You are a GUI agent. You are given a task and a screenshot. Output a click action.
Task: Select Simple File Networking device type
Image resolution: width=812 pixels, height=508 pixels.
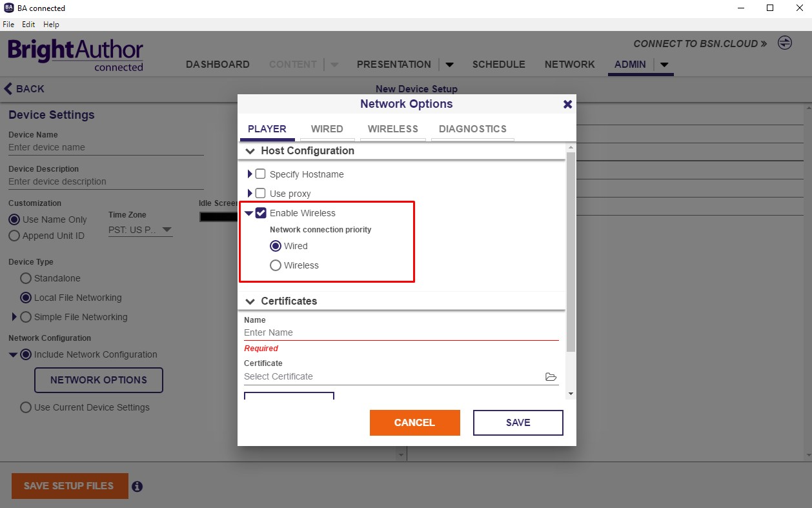[26, 317]
